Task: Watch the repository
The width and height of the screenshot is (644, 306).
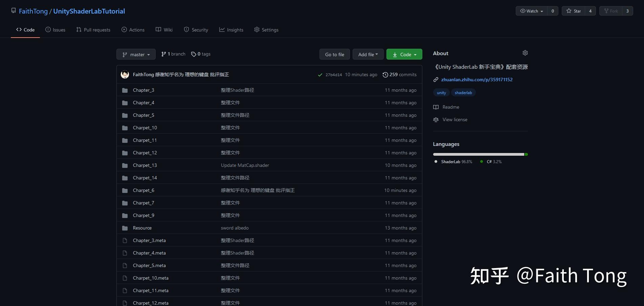Action: [x=531, y=11]
